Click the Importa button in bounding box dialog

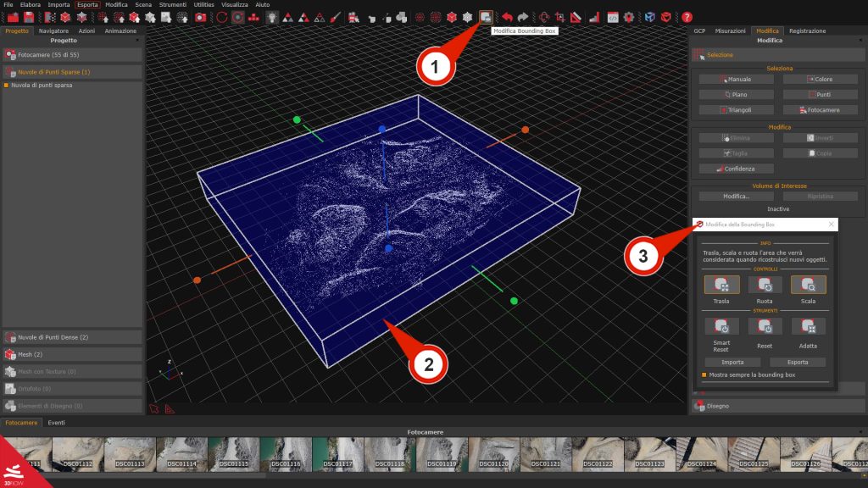point(732,363)
